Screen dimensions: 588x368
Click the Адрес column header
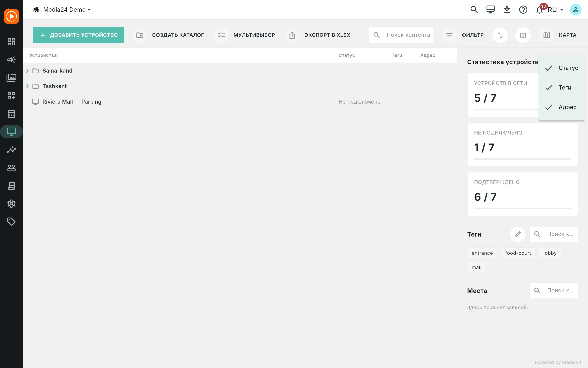pyautogui.click(x=427, y=55)
